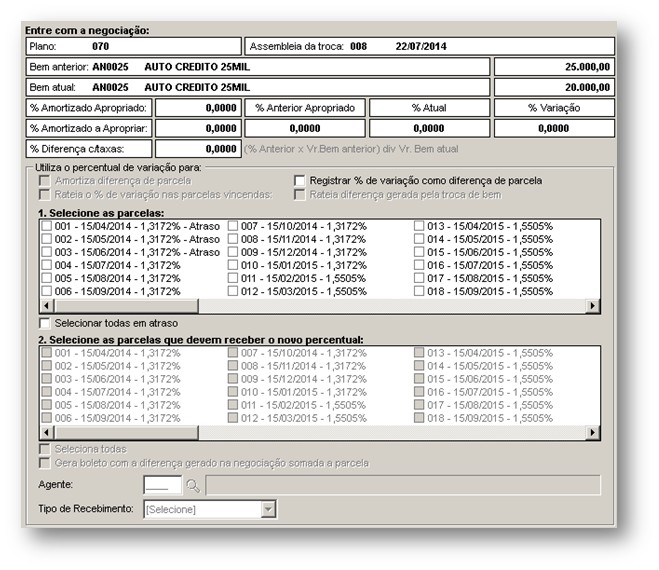Enable Selecionar todas em atraso checkbox
The width and height of the screenshot is (659, 570).
(x=45, y=323)
